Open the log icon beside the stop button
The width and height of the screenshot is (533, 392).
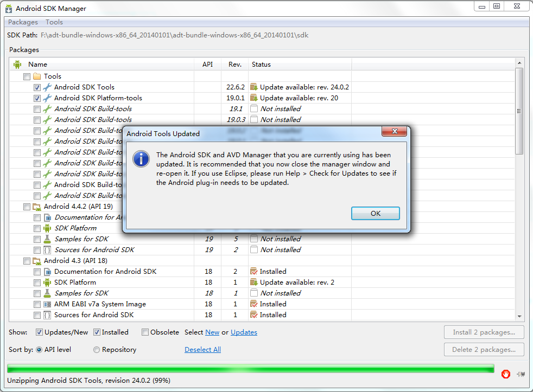[521, 374]
